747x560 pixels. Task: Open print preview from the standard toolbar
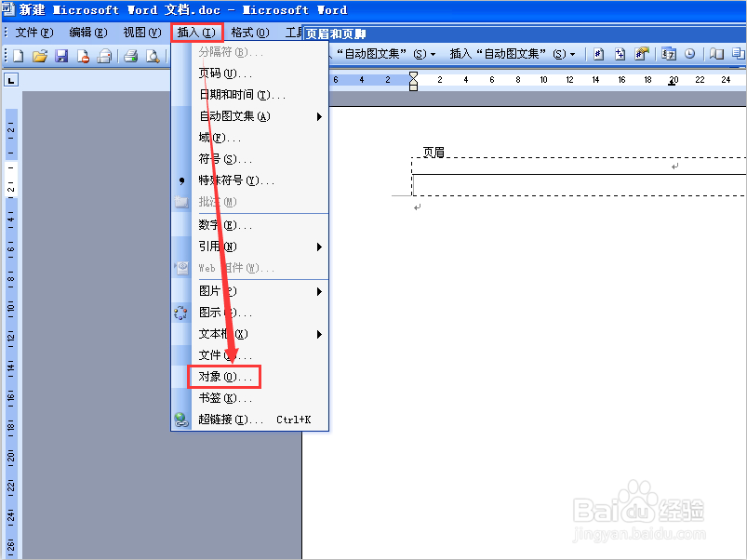(x=154, y=54)
